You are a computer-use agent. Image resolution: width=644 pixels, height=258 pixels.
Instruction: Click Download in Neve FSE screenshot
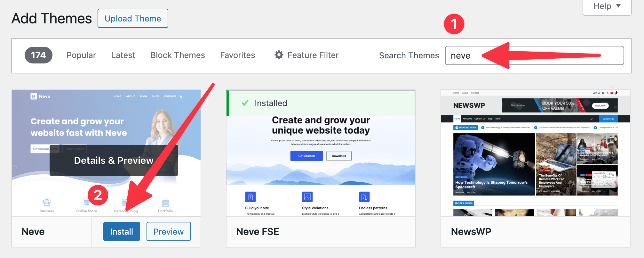click(x=339, y=156)
